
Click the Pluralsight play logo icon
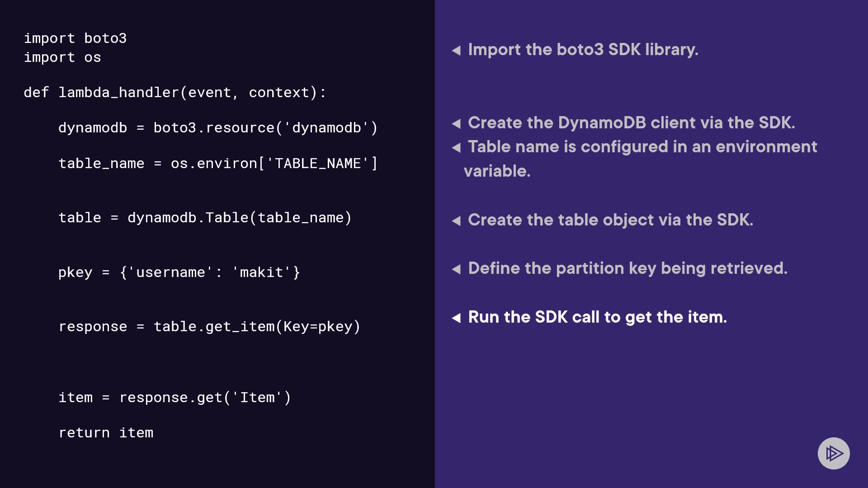[x=834, y=453]
